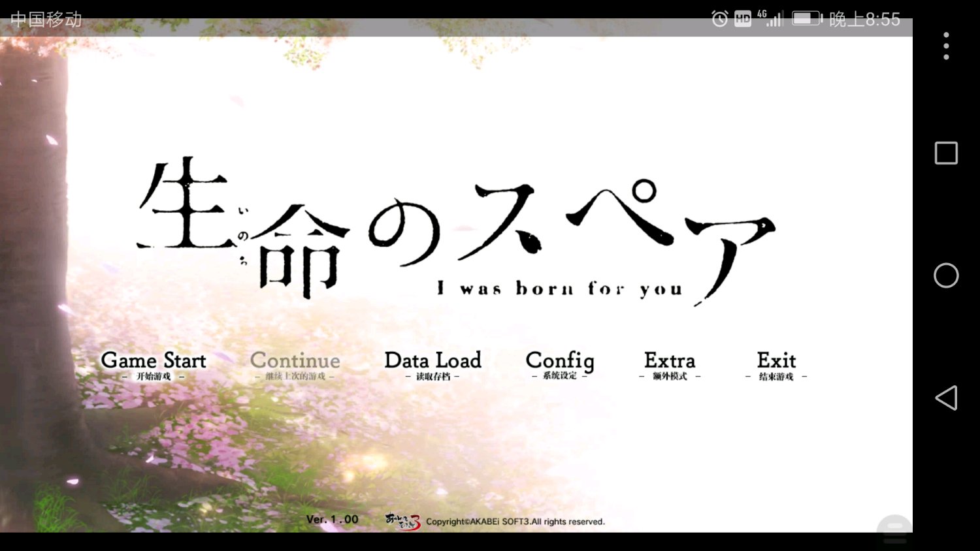Viewport: 980px width, 551px height.
Task: Open the Extra mode menu
Action: pyautogui.click(x=670, y=366)
